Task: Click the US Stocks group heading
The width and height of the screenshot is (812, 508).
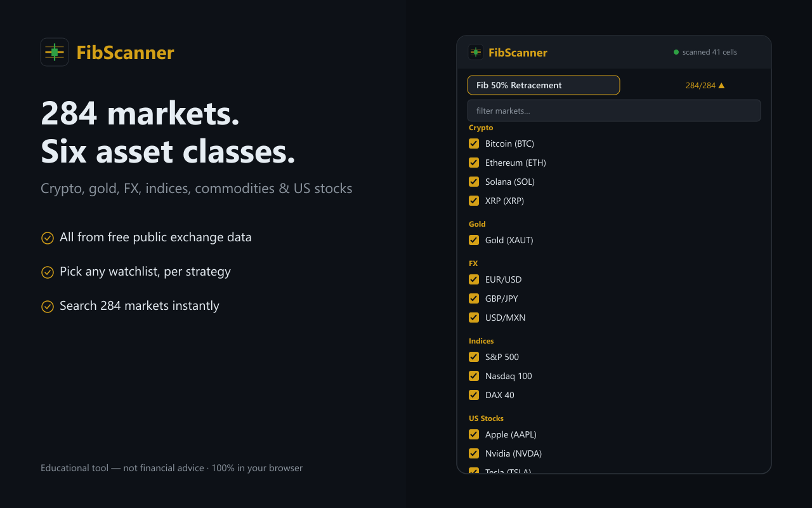Action: [487, 418]
